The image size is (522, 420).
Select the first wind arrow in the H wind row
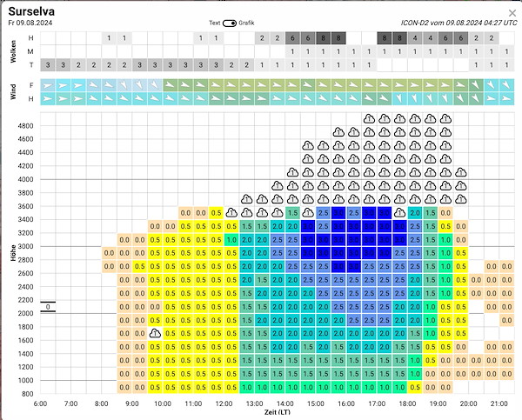click(x=48, y=98)
